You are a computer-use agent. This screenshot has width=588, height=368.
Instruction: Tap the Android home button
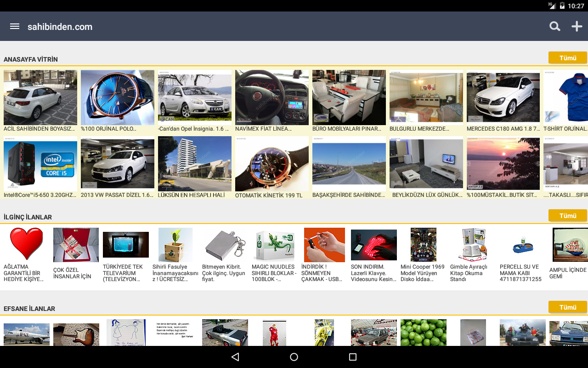(294, 357)
